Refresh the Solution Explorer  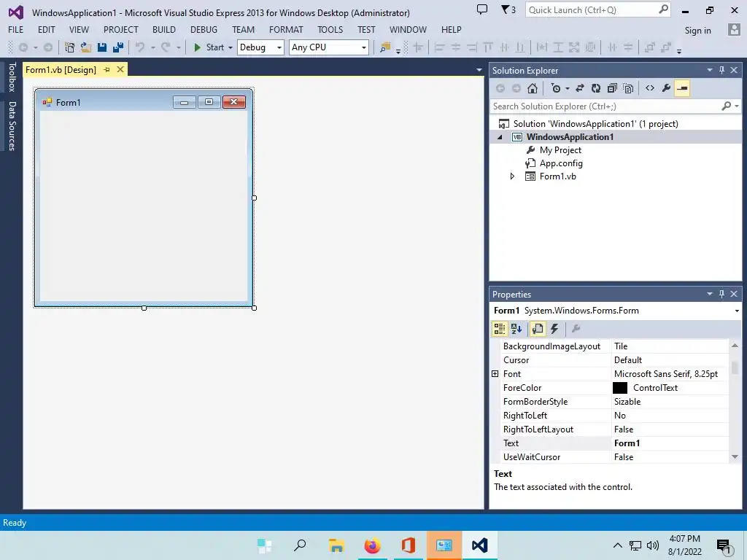pyautogui.click(x=596, y=88)
